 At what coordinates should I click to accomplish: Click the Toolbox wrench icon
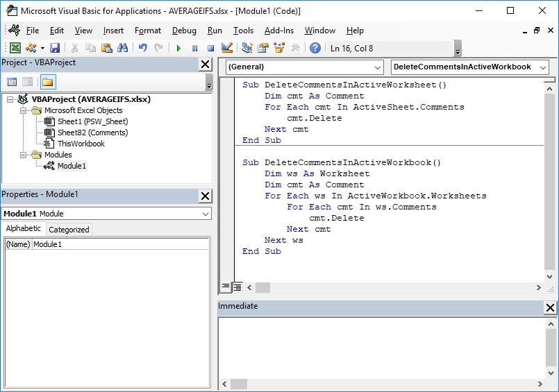coord(295,48)
